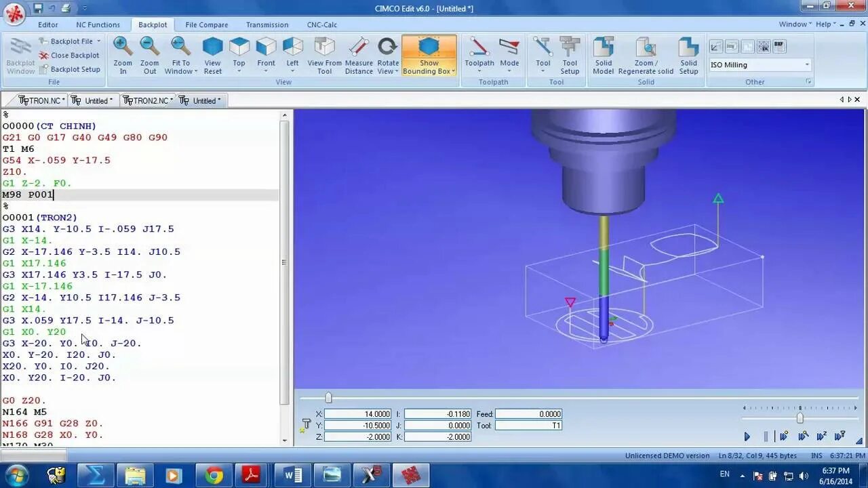
Task: Switch to the CNC-Calc ribbon tab
Action: tap(322, 25)
